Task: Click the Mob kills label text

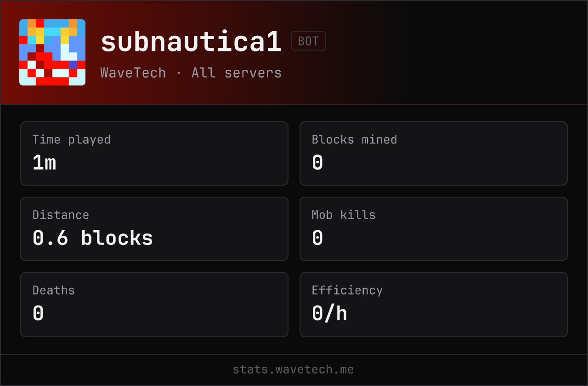Action: pyautogui.click(x=344, y=215)
